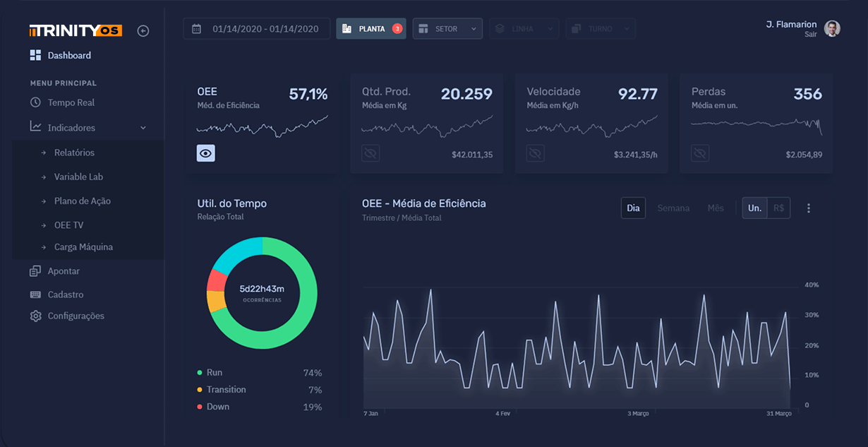Image resolution: width=868 pixels, height=447 pixels.
Task: Click the layers icon on Linha dropdown
Action: coord(500,29)
